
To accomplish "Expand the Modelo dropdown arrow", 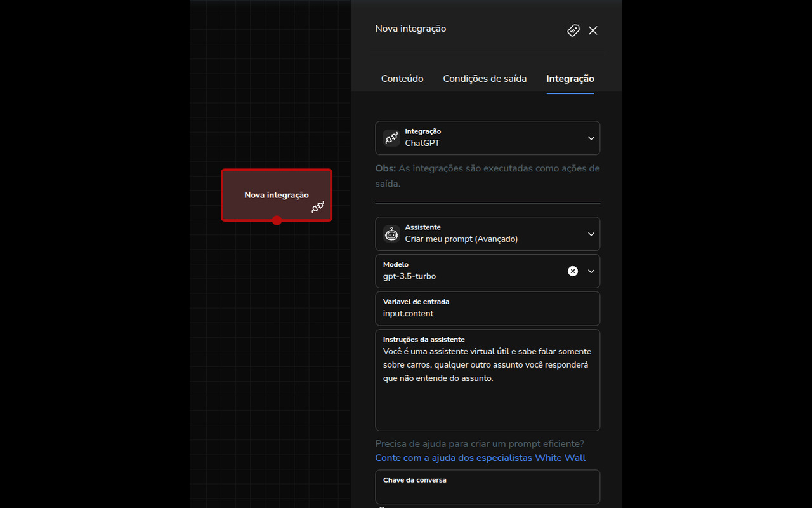I will click(x=591, y=271).
